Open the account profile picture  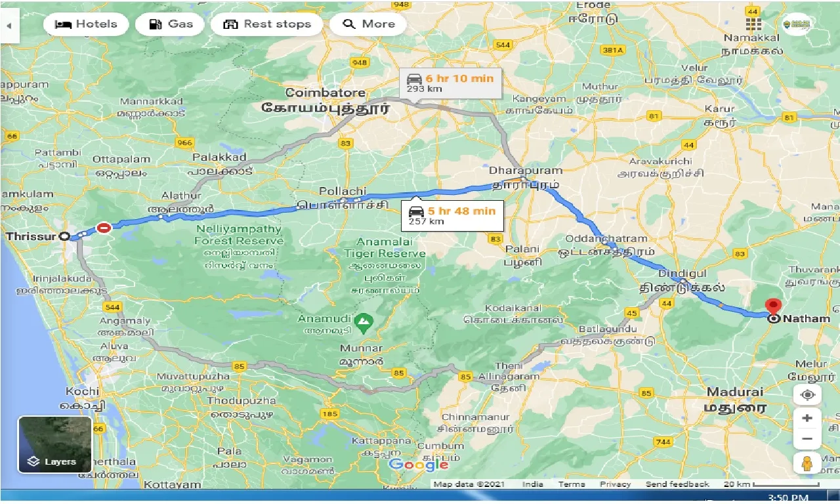[x=797, y=25]
